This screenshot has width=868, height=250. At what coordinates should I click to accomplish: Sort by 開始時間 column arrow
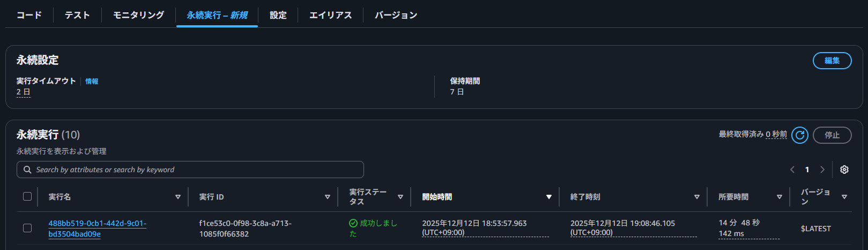[x=548, y=197]
